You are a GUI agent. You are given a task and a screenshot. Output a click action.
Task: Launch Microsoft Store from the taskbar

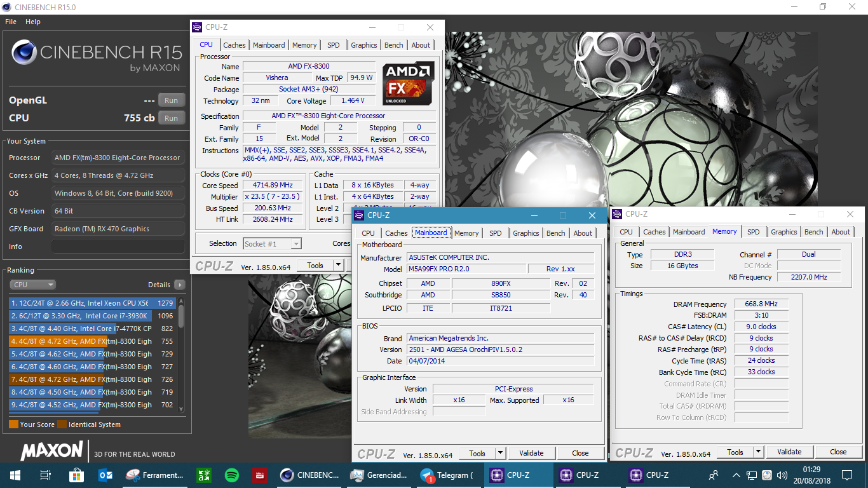(x=76, y=475)
